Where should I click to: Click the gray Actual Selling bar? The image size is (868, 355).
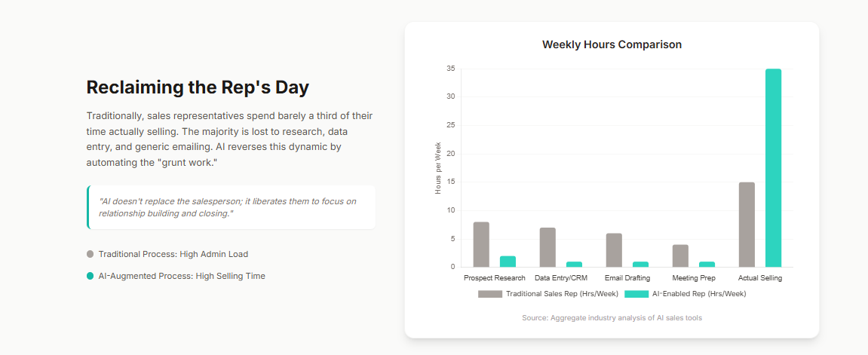coord(747,225)
